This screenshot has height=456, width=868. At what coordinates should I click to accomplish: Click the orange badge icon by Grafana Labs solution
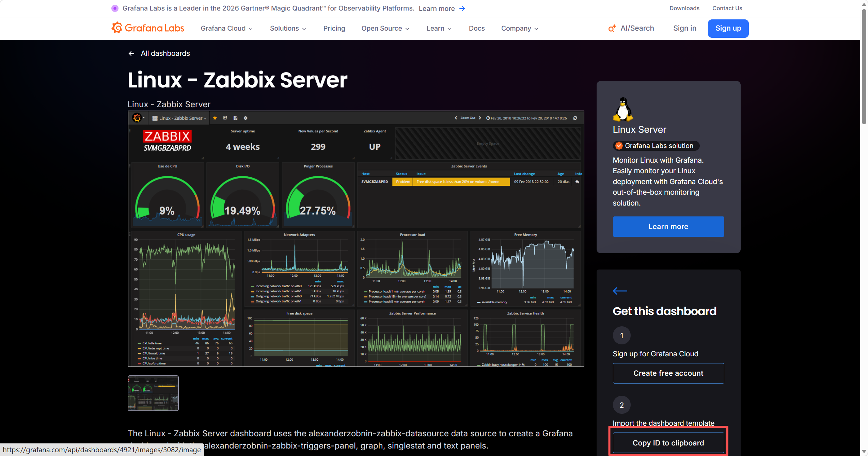tap(619, 146)
